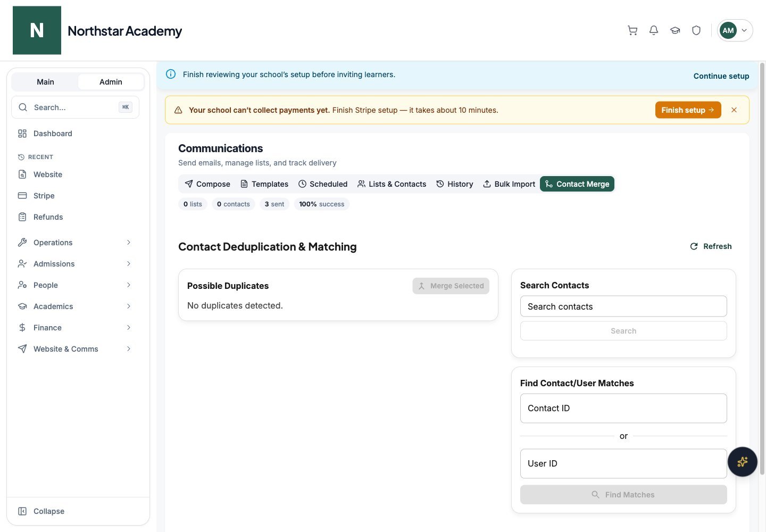The height and width of the screenshot is (532, 766).
Task: Open the notifications bell
Action: point(654,30)
